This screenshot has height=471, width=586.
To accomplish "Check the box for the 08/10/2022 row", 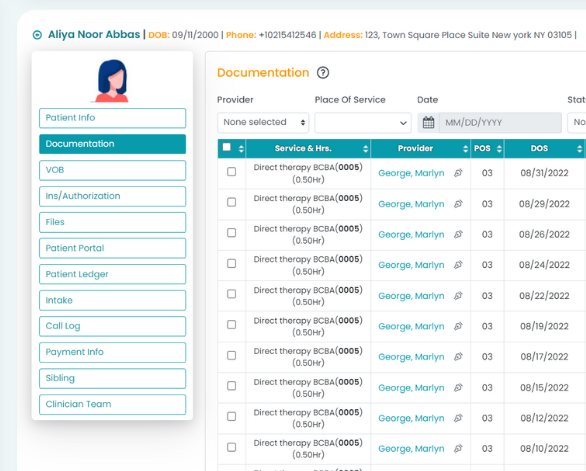I will [x=232, y=447].
